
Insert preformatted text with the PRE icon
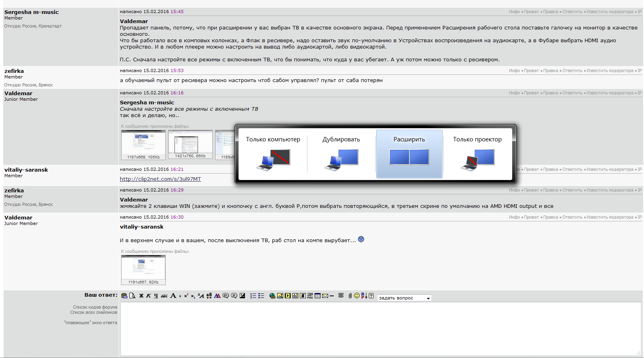pos(310,295)
